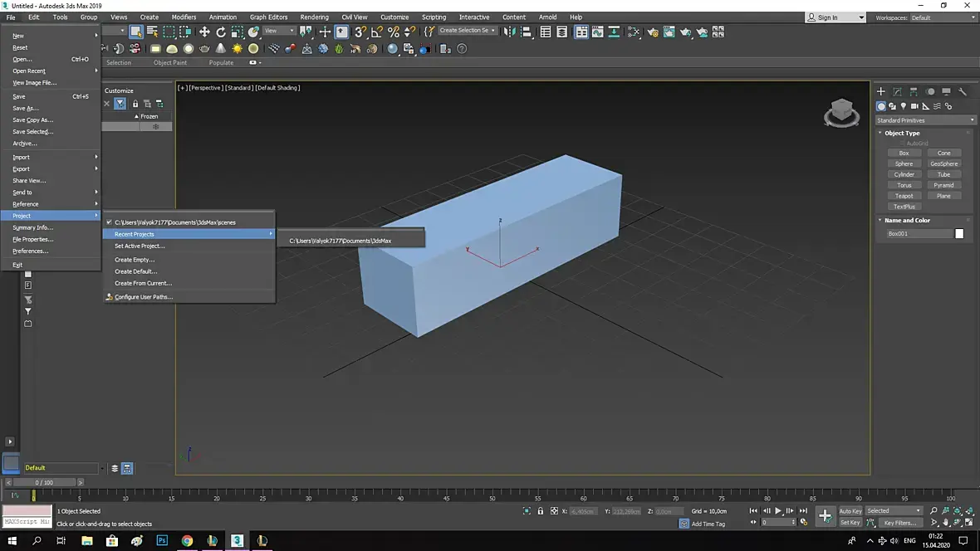Select the checked 3dsMax\scenes project path
Image resolution: width=980 pixels, height=551 pixels.
(175, 222)
